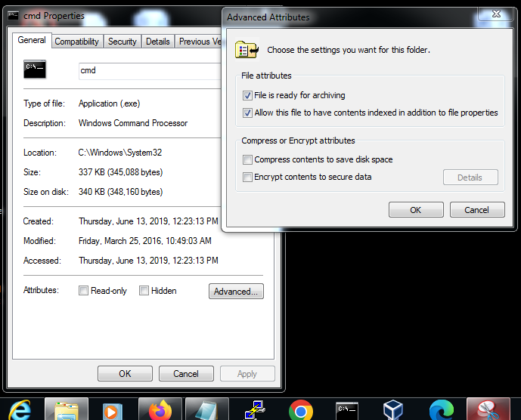Open Command Prompt icon in taskbar
This screenshot has width=521, height=420.
click(x=347, y=411)
